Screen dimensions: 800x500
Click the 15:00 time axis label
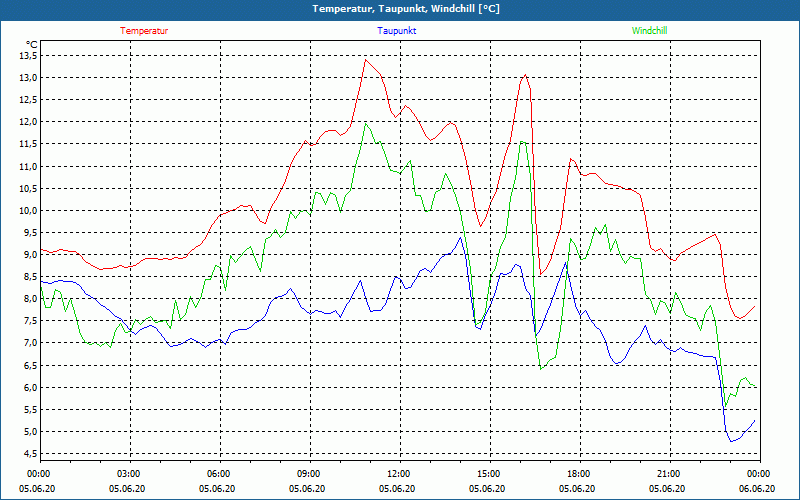tap(488, 474)
